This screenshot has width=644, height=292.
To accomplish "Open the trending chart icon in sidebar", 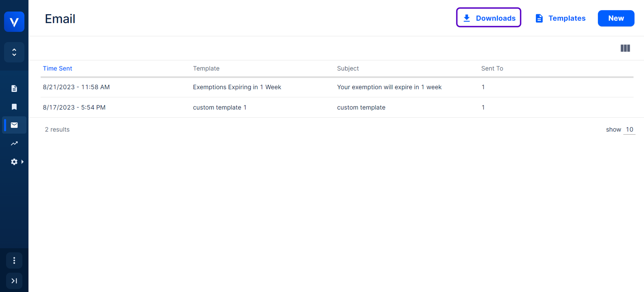I will point(14,143).
